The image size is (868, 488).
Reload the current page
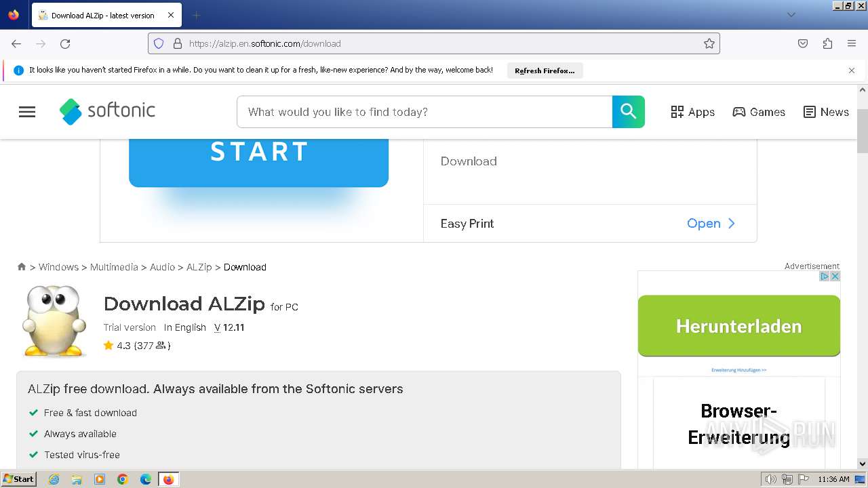pos(65,43)
